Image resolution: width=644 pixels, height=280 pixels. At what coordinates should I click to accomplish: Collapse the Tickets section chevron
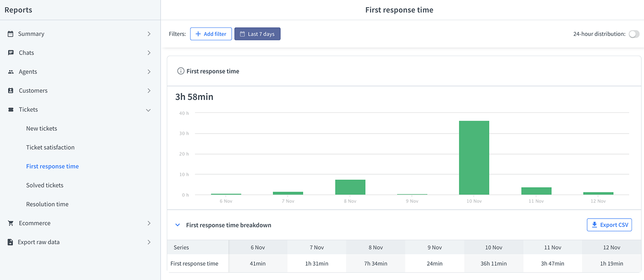(148, 110)
